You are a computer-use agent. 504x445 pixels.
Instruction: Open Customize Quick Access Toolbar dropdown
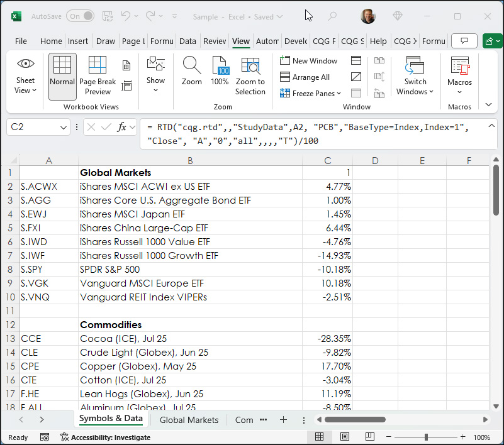click(174, 16)
